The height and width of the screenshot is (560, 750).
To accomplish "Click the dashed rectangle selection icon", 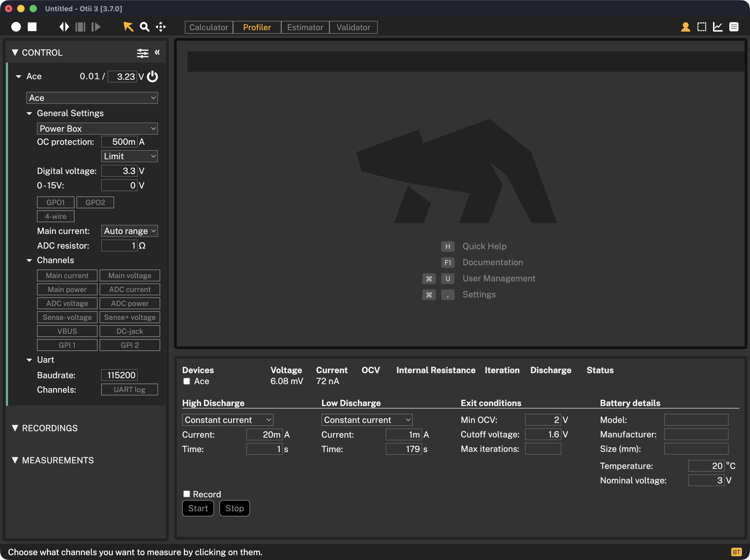I will pyautogui.click(x=702, y=27).
